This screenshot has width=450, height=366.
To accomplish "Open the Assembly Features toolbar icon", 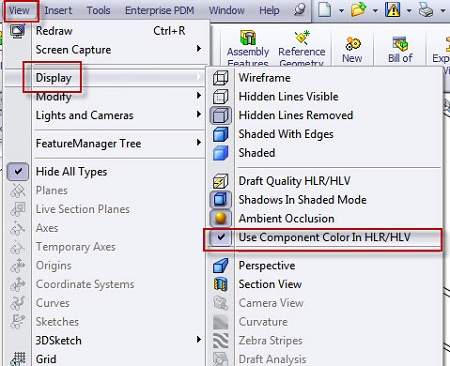I will point(248,38).
